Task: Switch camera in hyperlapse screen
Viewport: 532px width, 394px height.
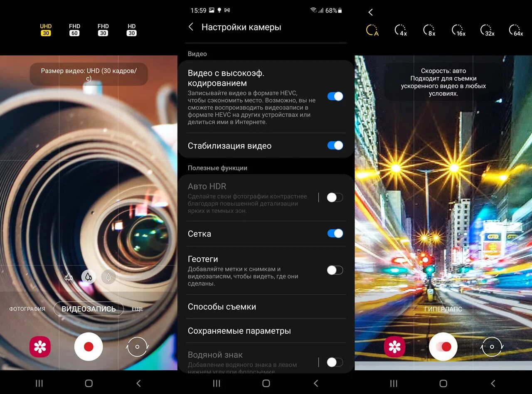Action: [x=492, y=347]
